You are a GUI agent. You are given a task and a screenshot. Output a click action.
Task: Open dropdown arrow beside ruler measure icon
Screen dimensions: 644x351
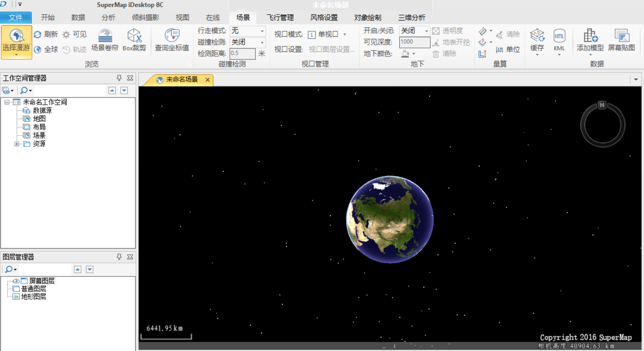491,31
